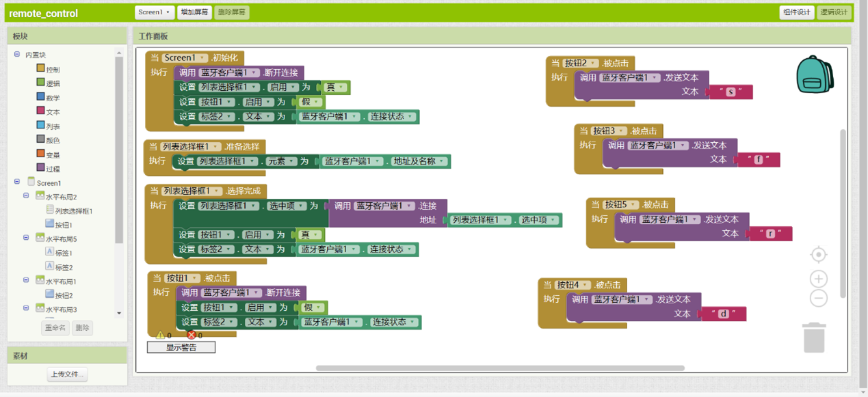
Task: Zoom out with the minus icon
Action: pyautogui.click(x=818, y=299)
